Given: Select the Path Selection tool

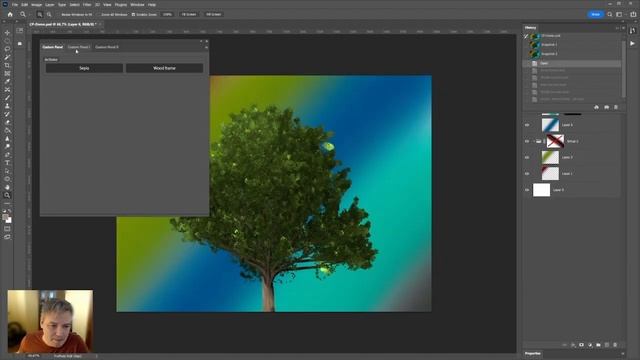Looking at the screenshot, I should click(7, 171).
